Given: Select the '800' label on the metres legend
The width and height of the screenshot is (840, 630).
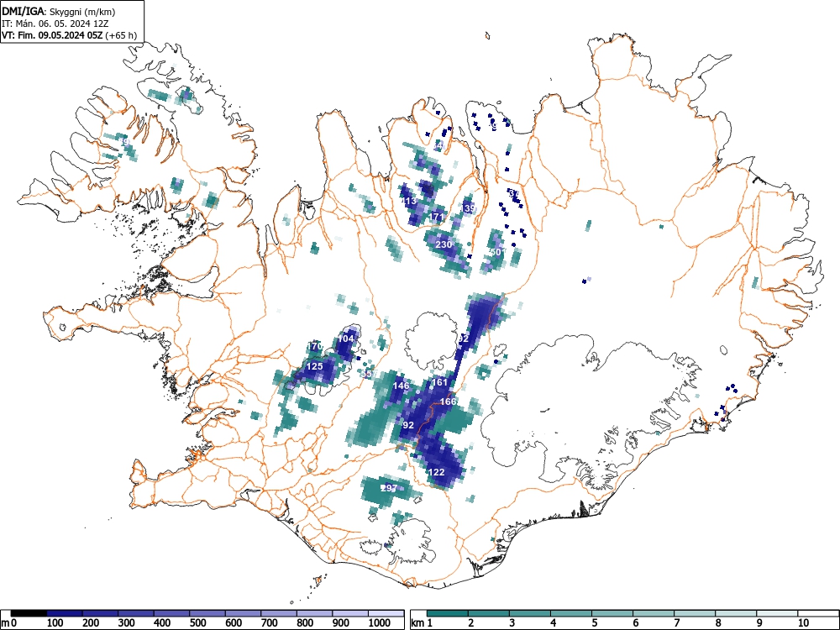Looking at the screenshot, I should coord(306,623).
